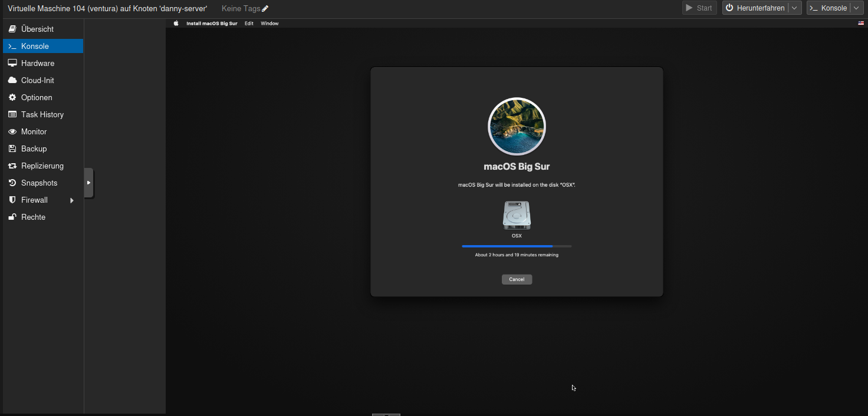Viewport: 868px width, 416px height.
Task: Go to Replizierung settings
Action: (x=43, y=166)
